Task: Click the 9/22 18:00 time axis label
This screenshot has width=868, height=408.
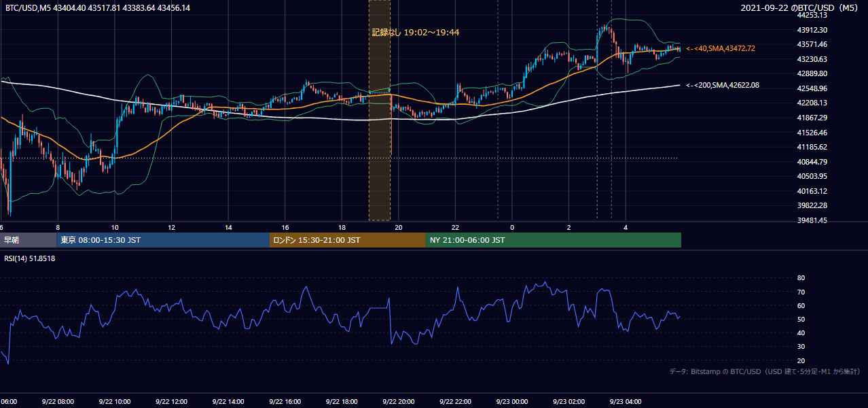Action: point(342,402)
